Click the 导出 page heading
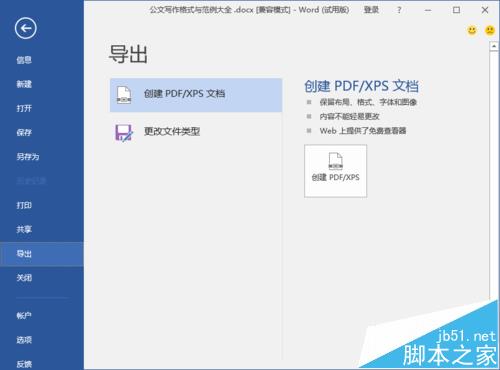The image size is (500, 370). 128,54
